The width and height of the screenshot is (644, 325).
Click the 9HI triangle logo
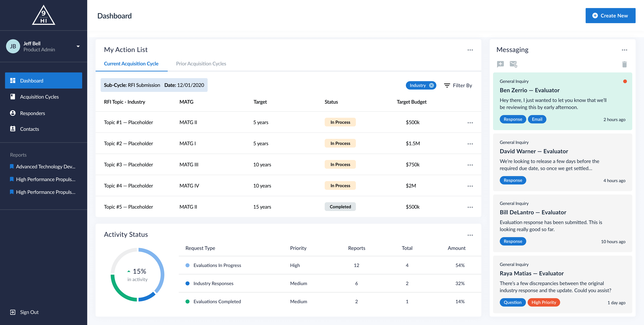(43, 16)
